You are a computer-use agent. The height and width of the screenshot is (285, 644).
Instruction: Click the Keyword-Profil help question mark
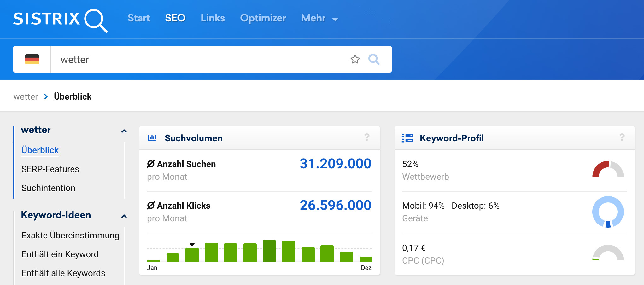[622, 137]
